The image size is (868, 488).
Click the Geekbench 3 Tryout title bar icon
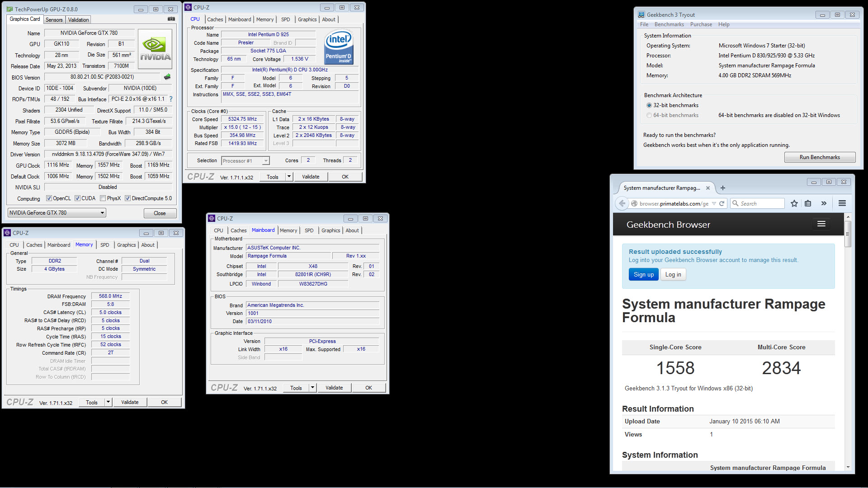642,14
